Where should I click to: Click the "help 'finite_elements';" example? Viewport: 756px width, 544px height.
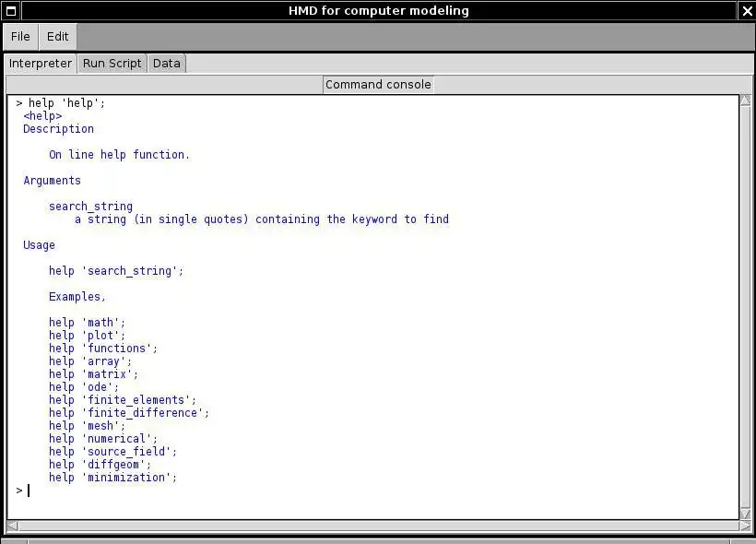click(123, 400)
